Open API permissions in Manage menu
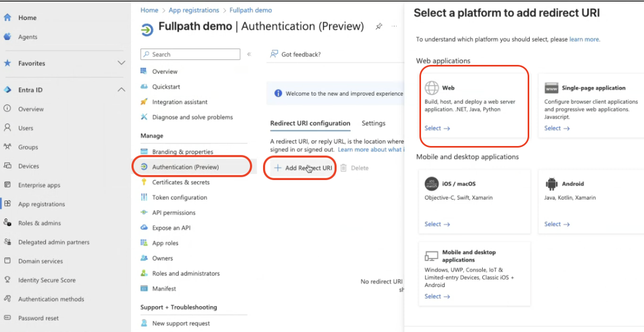 (174, 213)
